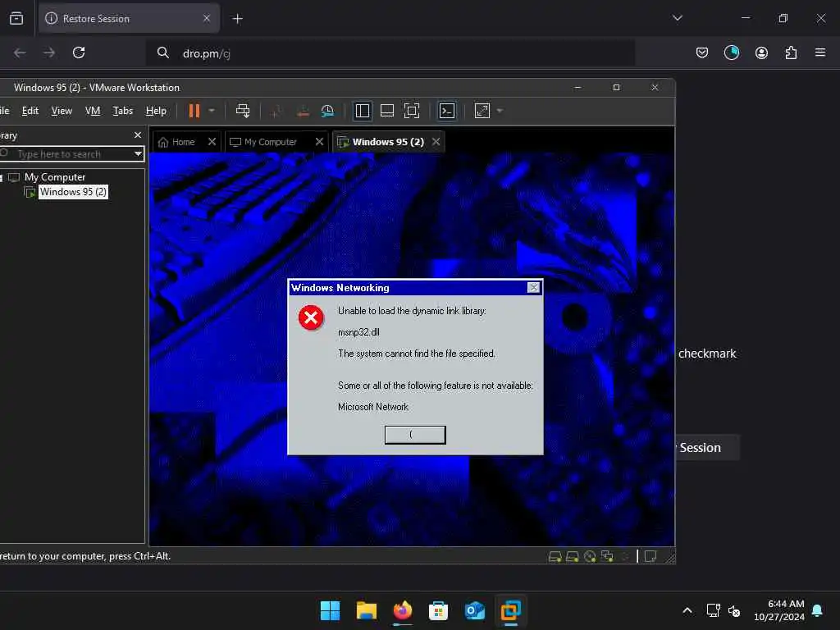Close the Windows 95 (2) tab
The height and width of the screenshot is (630, 840).
(436, 142)
